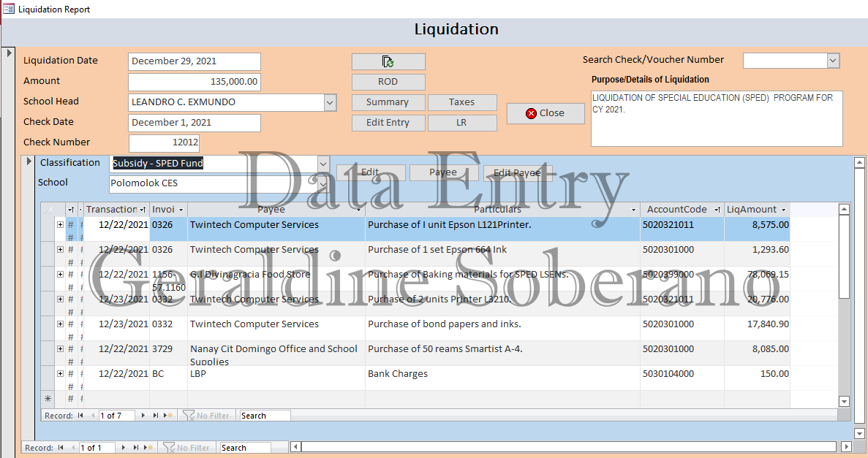Click the Payee button
Screen dimensions: 868x458
coord(443,172)
